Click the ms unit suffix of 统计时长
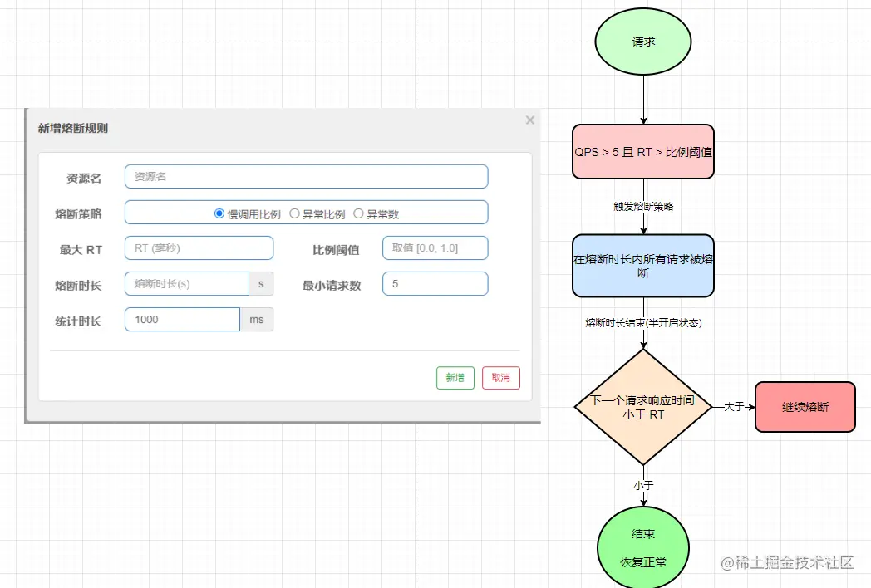 point(257,319)
